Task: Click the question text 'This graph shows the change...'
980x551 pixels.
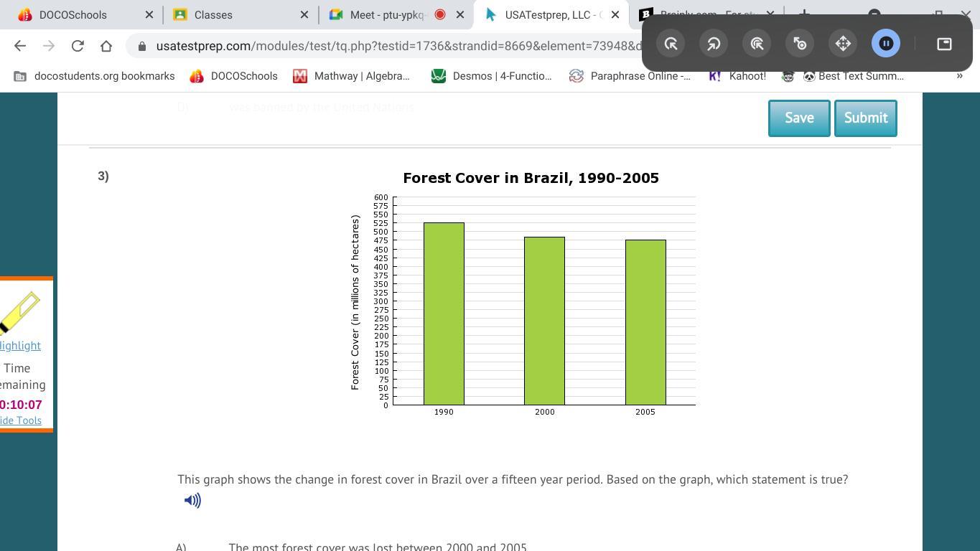Action: tap(513, 479)
